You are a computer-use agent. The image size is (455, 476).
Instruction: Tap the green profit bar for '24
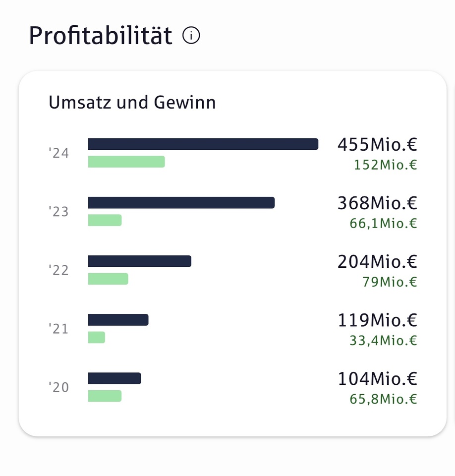click(126, 162)
